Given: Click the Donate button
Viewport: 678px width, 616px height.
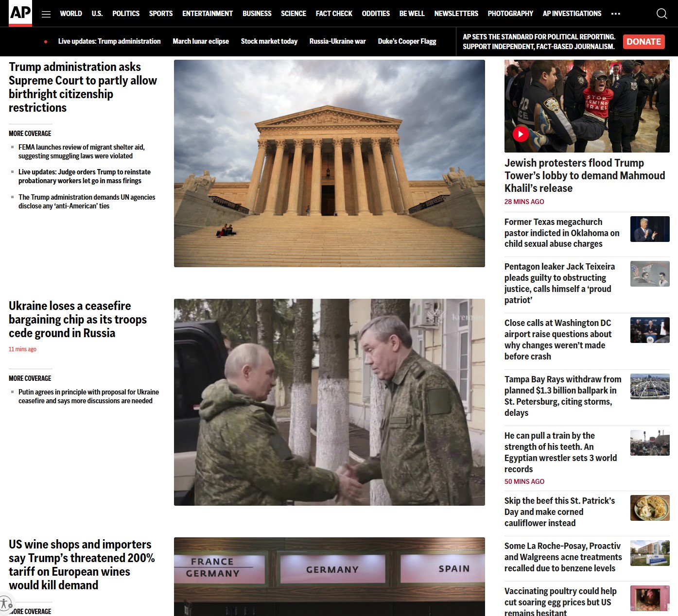Looking at the screenshot, I should [x=643, y=42].
